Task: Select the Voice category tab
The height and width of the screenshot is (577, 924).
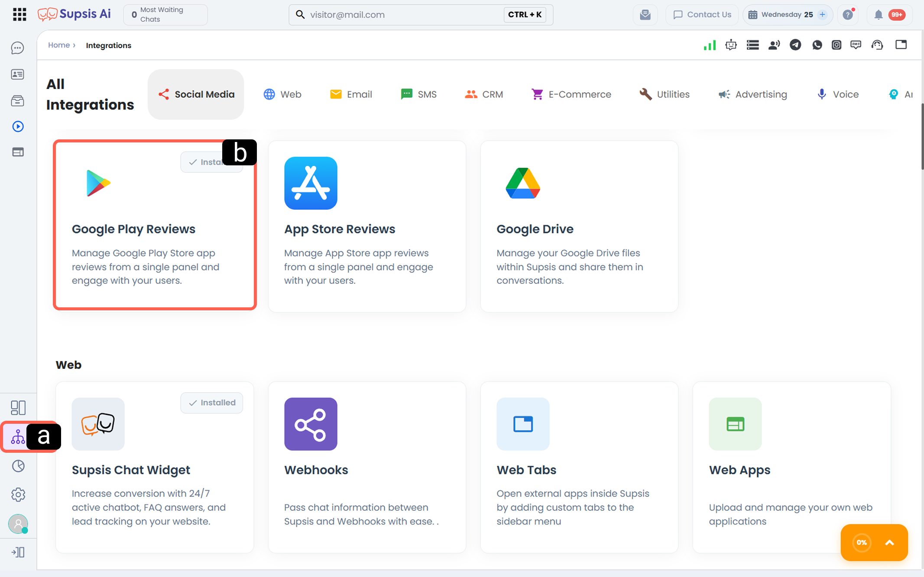Action: 838,94
